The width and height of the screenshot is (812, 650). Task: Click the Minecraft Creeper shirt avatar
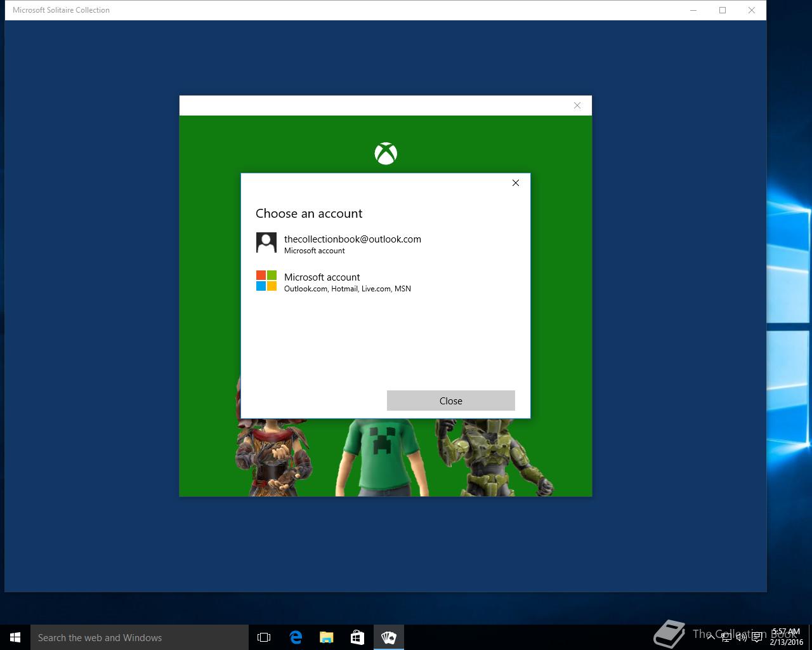click(x=381, y=457)
